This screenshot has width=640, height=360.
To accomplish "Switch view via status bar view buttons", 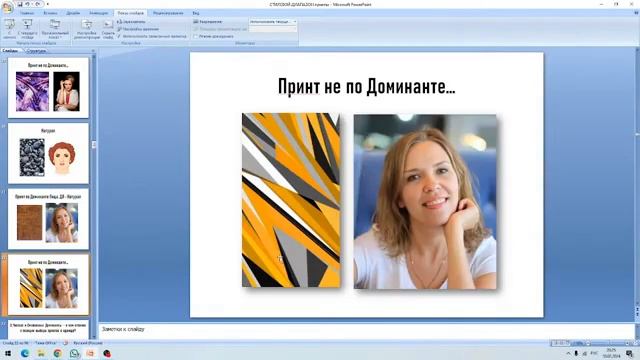I will [x=560, y=343].
